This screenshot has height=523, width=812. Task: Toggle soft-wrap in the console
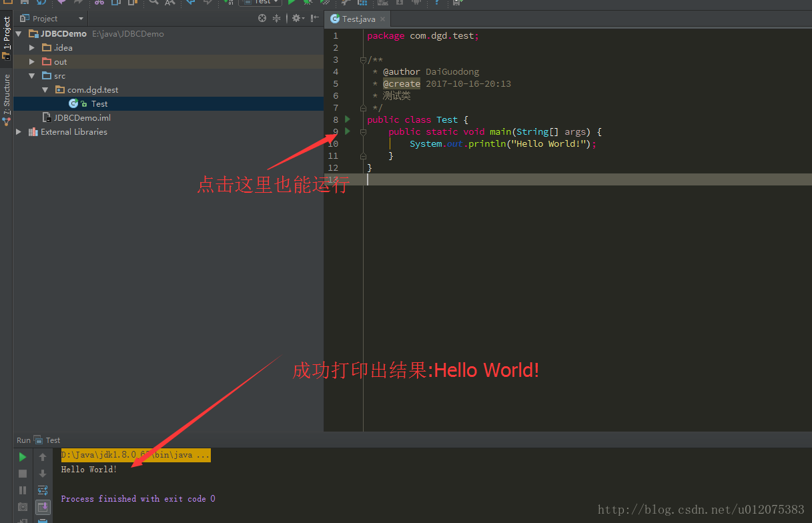[x=43, y=490]
